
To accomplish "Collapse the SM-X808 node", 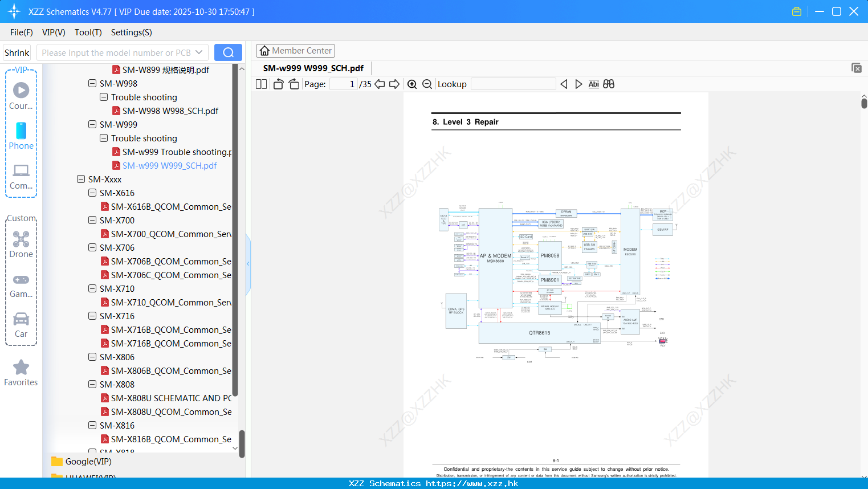I will [x=92, y=384].
